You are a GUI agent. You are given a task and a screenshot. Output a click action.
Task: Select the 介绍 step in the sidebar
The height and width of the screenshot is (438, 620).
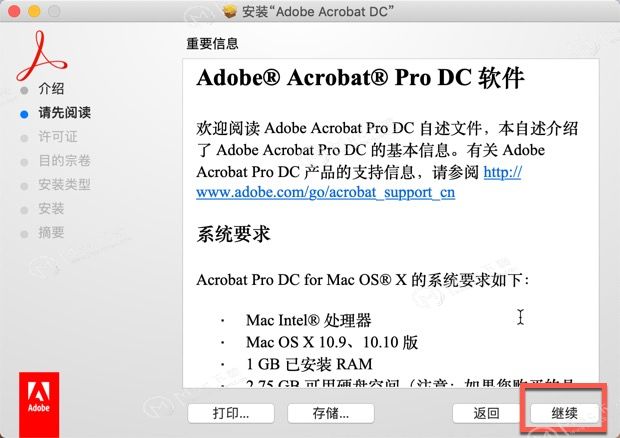(x=51, y=89)
